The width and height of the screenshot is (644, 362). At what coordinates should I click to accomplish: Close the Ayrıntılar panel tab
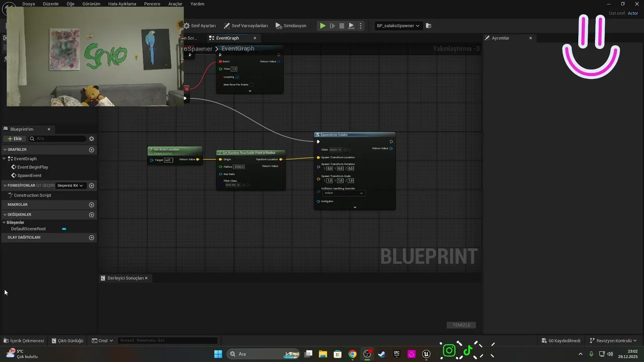[530, 38]
